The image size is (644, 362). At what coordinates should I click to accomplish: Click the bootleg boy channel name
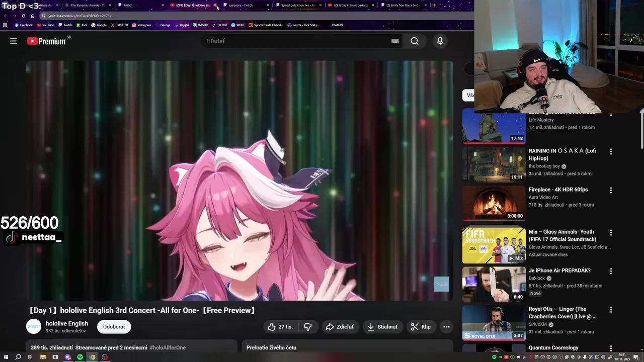[x=544, y=166]
